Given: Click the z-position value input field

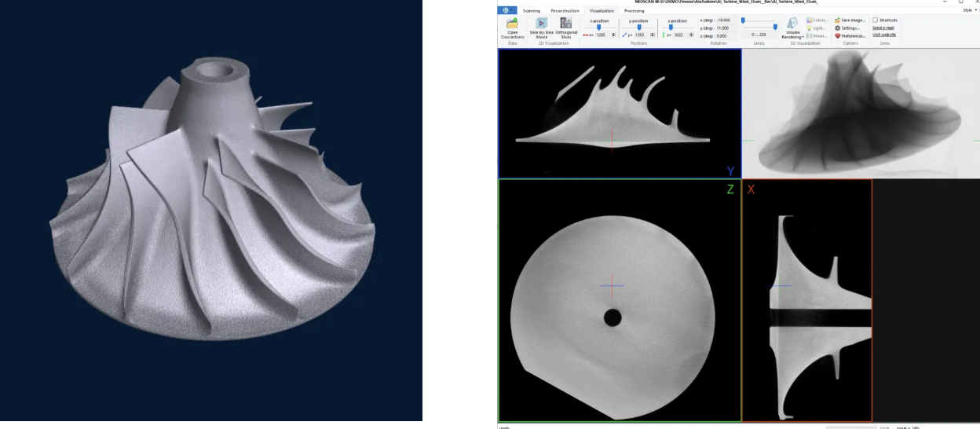Looking at the screenshot, I should click(678, 35).
